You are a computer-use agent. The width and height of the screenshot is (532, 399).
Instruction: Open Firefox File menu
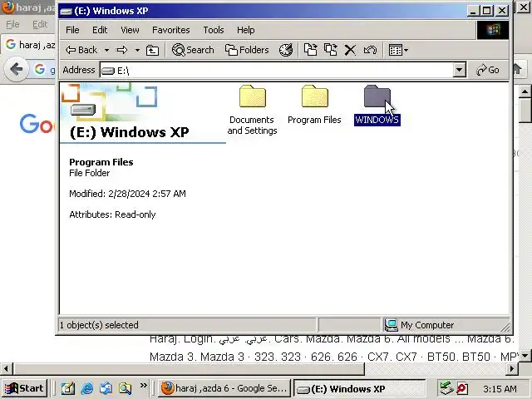pyautogui.click(x=12, y=24)
